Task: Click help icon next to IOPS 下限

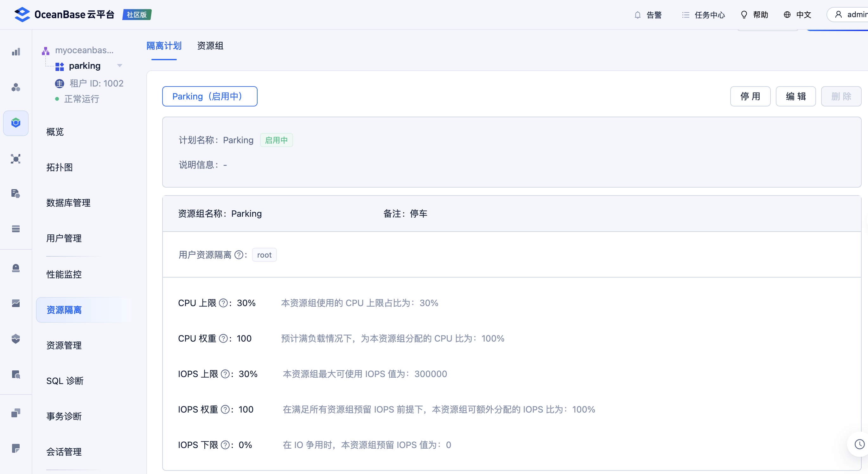Action: 225,445
